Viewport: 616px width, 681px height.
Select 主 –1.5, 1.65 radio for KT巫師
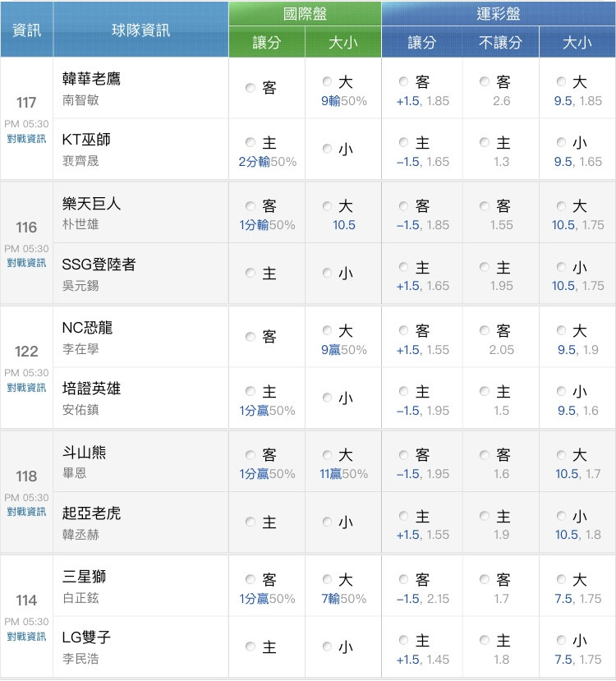[x=404, y=142]
